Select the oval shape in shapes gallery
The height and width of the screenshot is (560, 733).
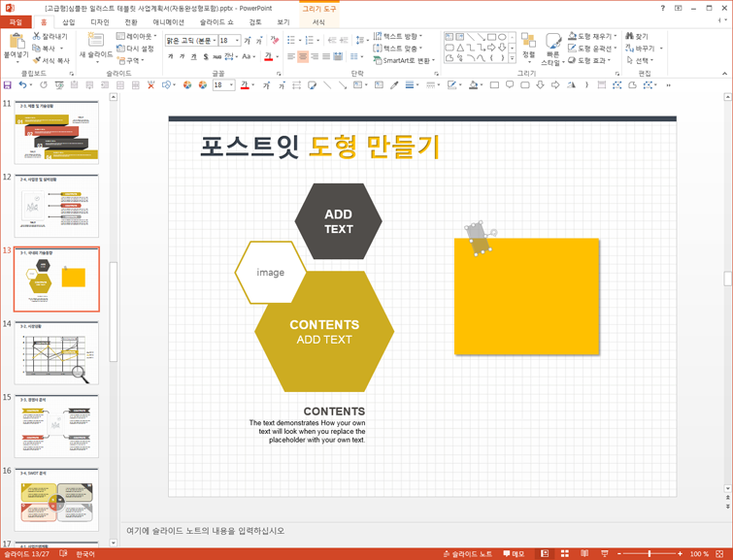502,37
